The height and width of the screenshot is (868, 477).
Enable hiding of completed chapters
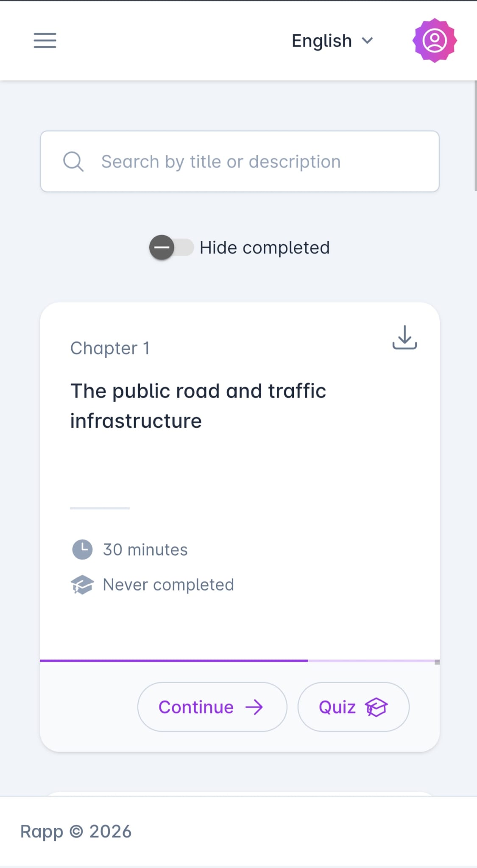(x=171, y=248)
